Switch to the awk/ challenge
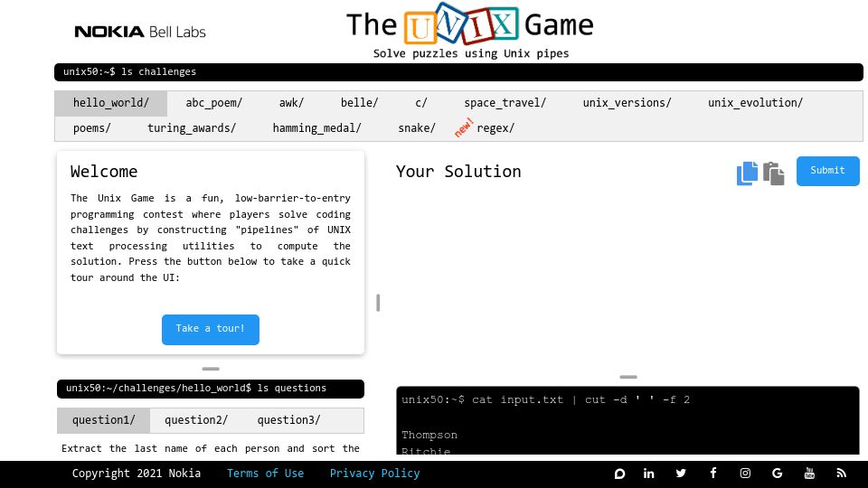Image resolution: width=868 pixels, height=488 pixels. pos(291,103)
